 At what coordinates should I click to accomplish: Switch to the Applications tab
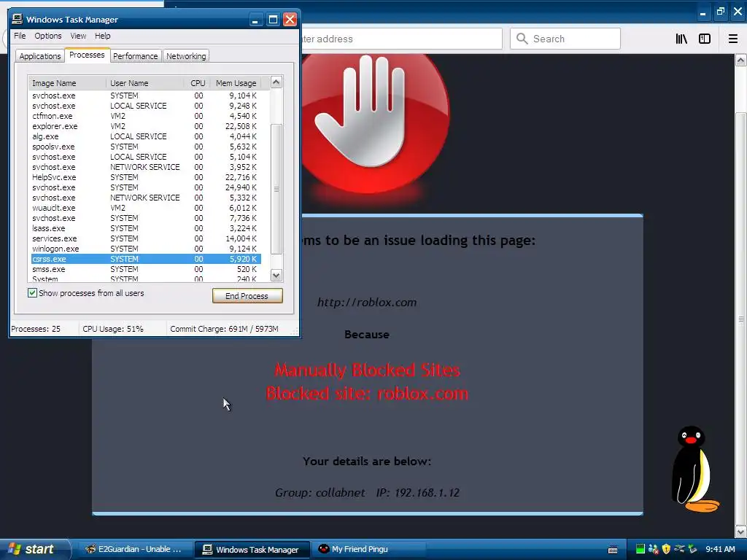point(40,56)
